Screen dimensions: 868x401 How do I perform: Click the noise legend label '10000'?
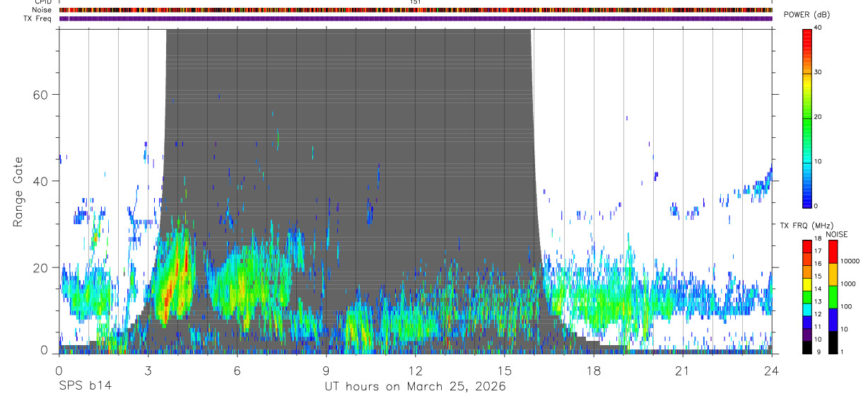[x=852, y=261]
